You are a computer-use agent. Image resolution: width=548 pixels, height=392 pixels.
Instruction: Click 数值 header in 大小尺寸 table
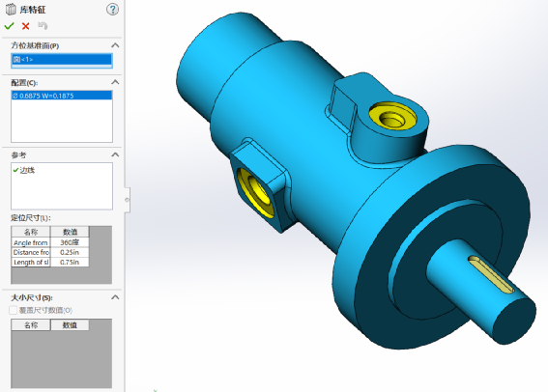click(70, 325)
